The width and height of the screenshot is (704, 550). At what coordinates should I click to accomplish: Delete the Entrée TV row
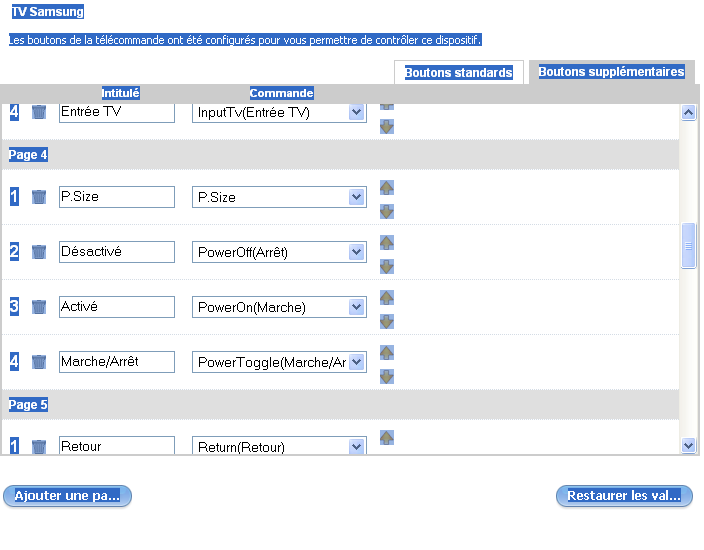pos(39,112)
